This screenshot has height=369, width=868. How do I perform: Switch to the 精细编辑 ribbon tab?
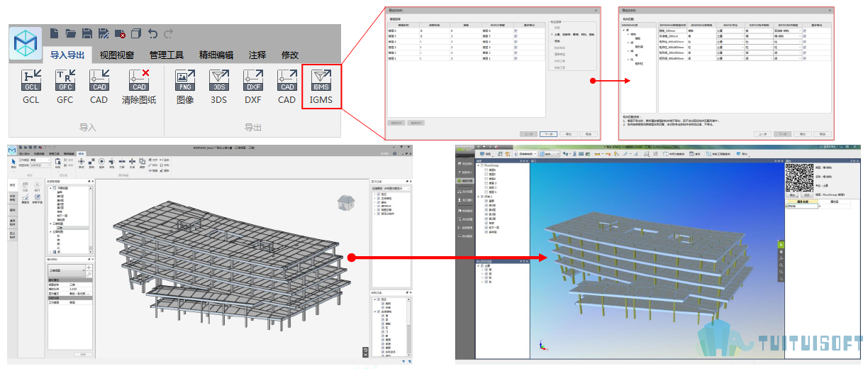point(216,55)
